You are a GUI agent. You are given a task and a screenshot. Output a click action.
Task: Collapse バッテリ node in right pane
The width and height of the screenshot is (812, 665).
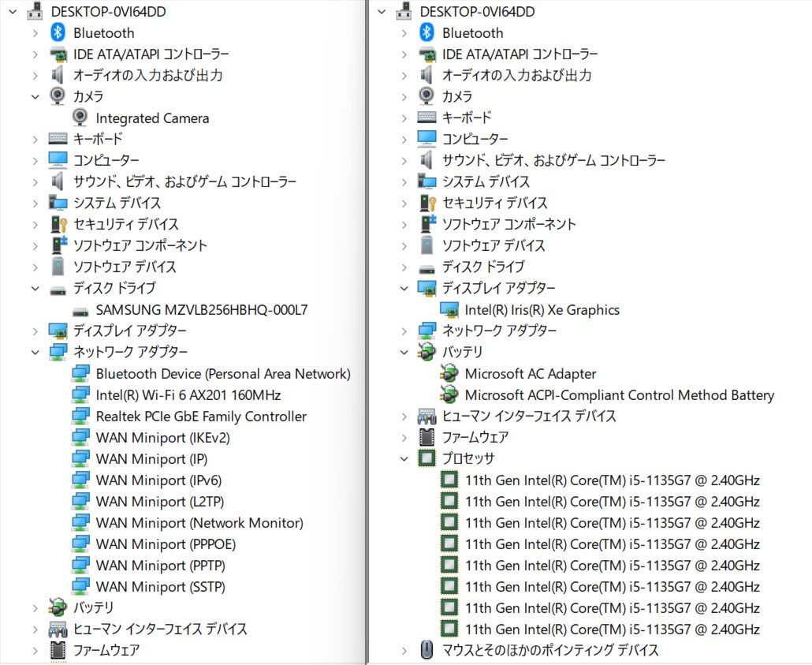[x=404, y=352]
